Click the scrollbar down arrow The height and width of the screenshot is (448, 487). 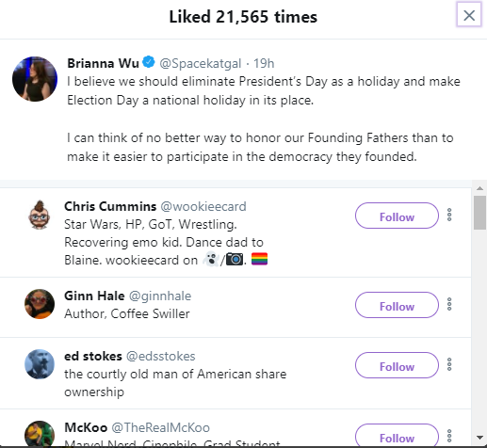click(479, 438)
